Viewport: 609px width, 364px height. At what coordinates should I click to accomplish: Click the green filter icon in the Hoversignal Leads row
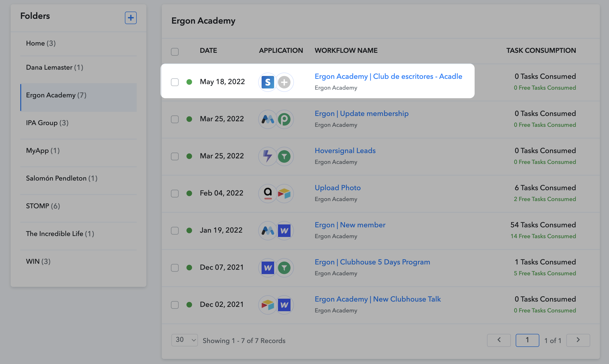[x=284, y=156]
